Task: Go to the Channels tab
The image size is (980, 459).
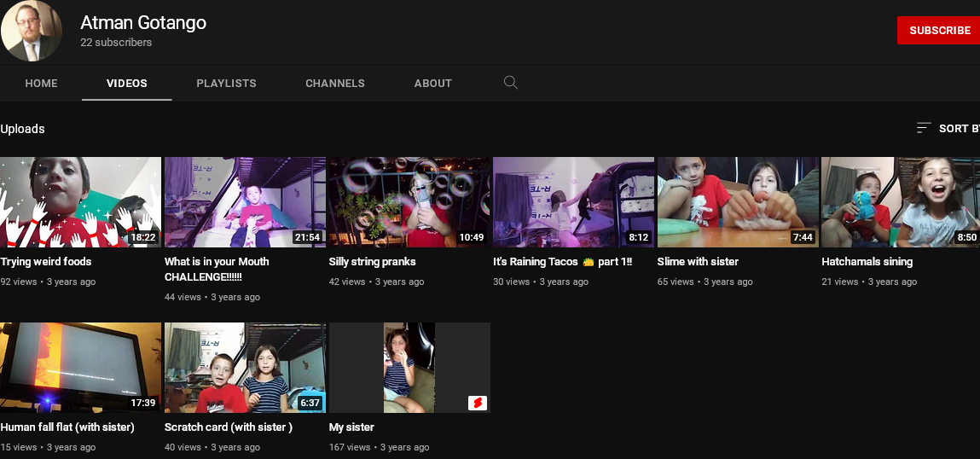Action: [x=335, y=83]
